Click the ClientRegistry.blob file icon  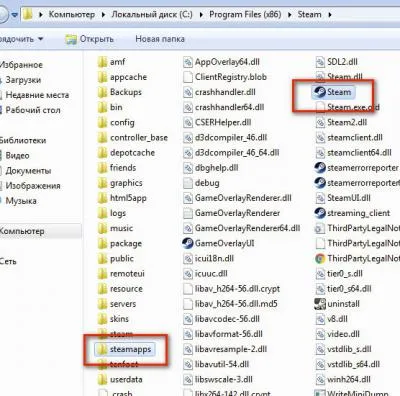point(188,77)
